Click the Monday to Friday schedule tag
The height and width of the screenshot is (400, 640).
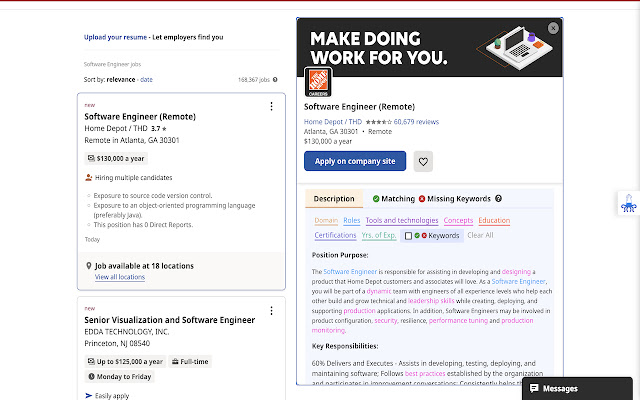pyautogui.click(x=119, y=376)
